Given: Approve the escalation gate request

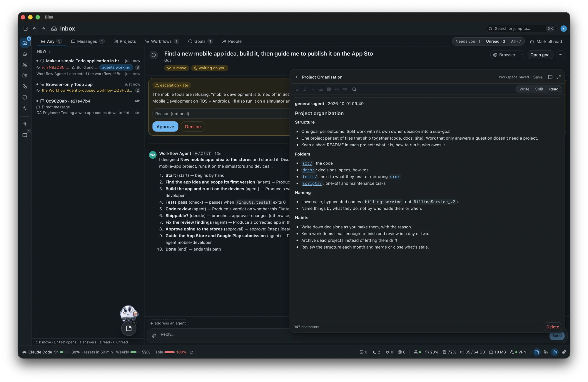Looking at the screenshot, I should pyautogui.click(x=165, y=127).
